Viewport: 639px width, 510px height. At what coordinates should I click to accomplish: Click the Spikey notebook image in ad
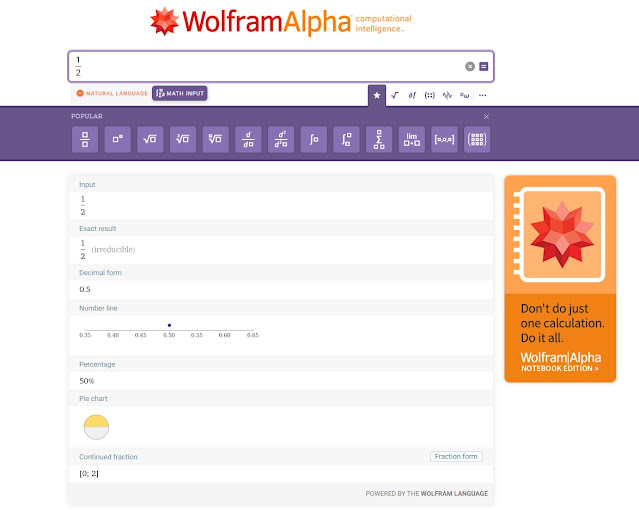tap(560, 234)
